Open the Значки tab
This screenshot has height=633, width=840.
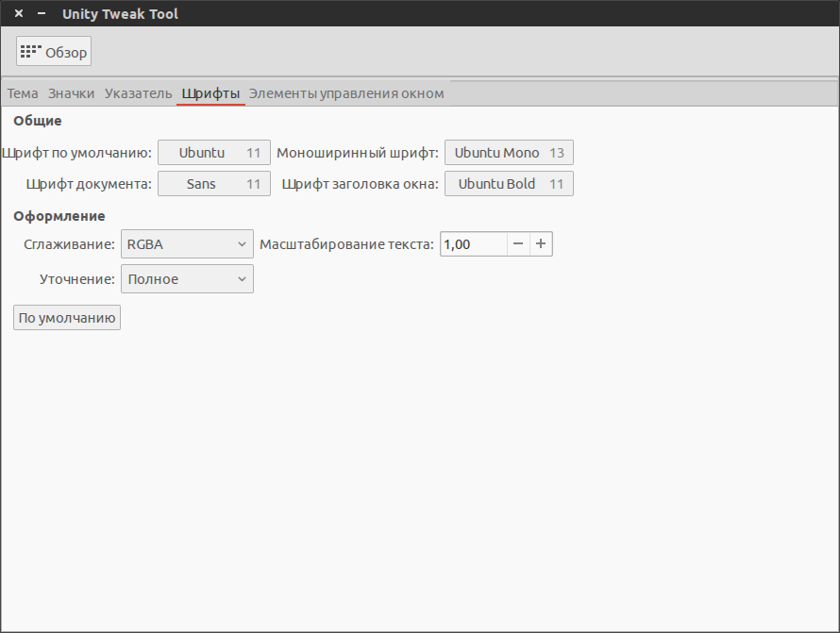pos(72,93)
